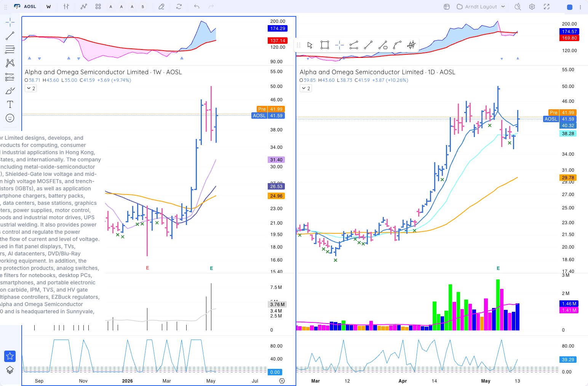
Task: Click the weekly chart title Alpha and Omega 1W
Action: coord(103,72)
